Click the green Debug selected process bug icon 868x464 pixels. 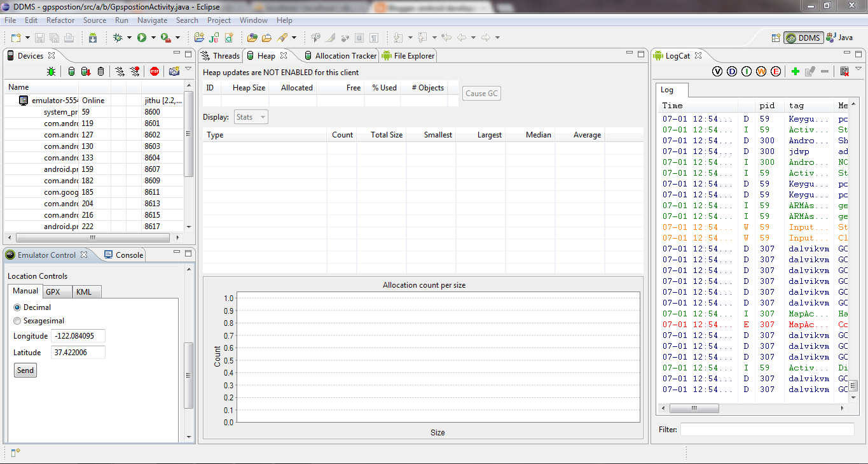coord(51,71)
